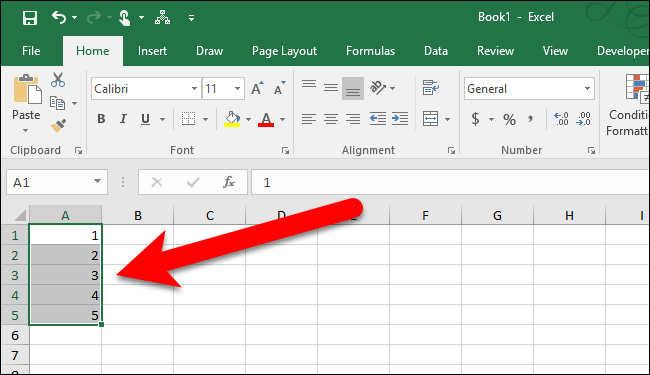Open font color palette arrow
Viewport: 650px width, 375px height.
(282, 120)
